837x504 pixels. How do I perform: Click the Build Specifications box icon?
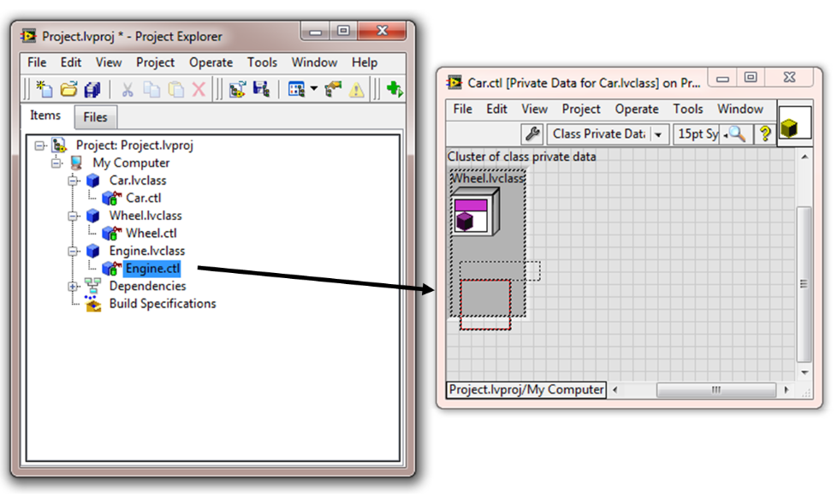point(93,304)
